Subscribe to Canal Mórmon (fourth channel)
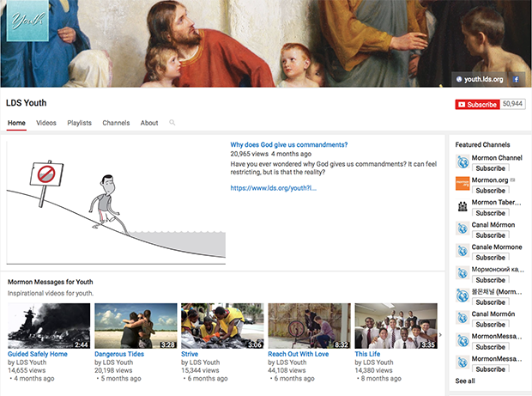 coord(491,235)
